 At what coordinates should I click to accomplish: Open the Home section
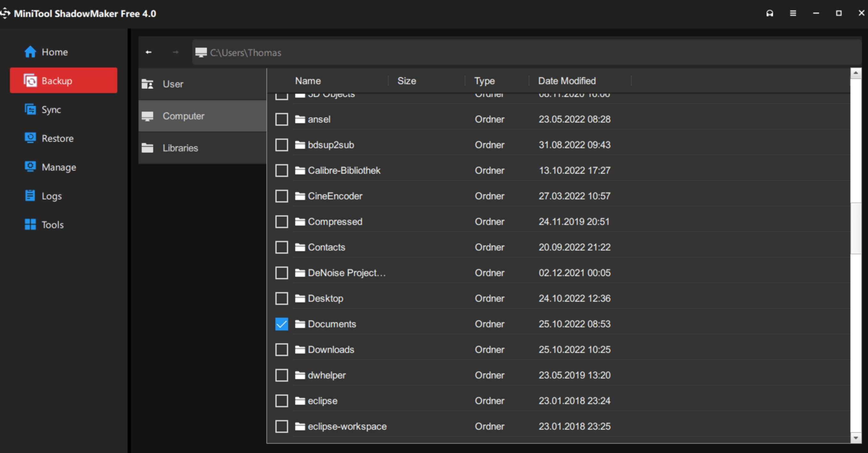coord(64,52)
